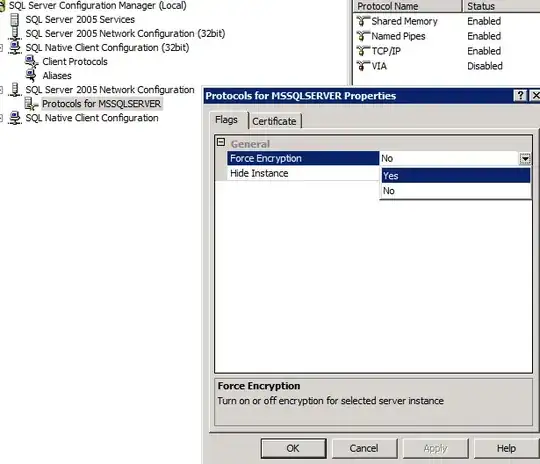This screenshot has height=464, width=540.
Task: Sort by Status column header
Action: (501, 6)
